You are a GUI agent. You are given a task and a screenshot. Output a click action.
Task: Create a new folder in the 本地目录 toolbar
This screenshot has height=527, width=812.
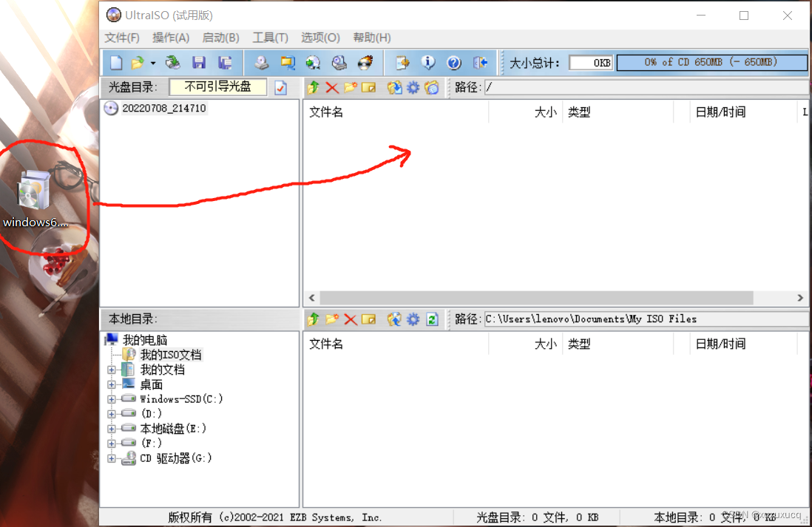pos(332,319)
